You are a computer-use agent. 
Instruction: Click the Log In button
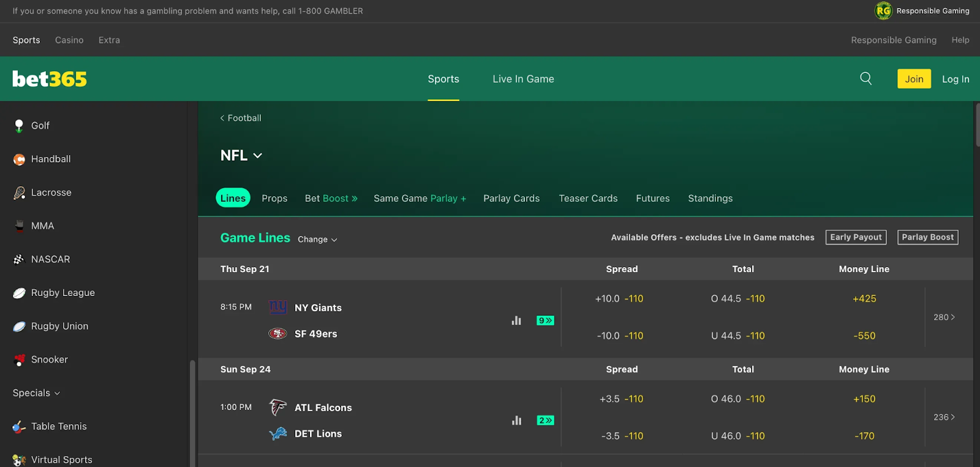(x=956, y=79)
